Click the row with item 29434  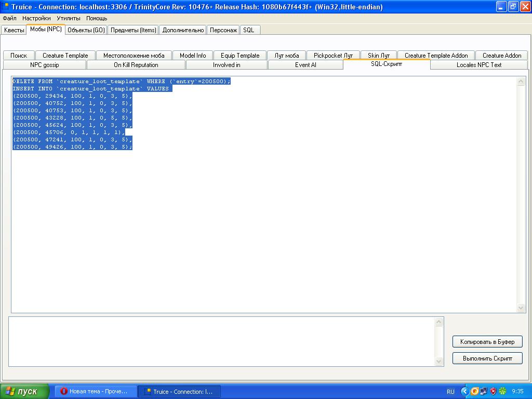72,96
